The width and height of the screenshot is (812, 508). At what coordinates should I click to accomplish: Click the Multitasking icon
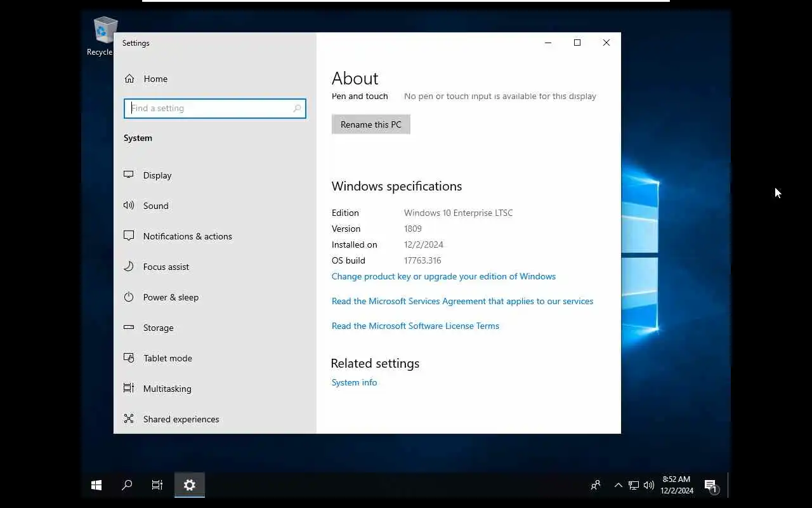[x=129, y=388]
